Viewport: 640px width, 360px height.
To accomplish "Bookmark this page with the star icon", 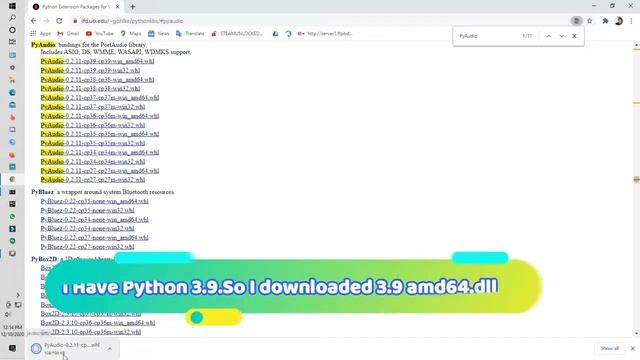I will [589, 21].
